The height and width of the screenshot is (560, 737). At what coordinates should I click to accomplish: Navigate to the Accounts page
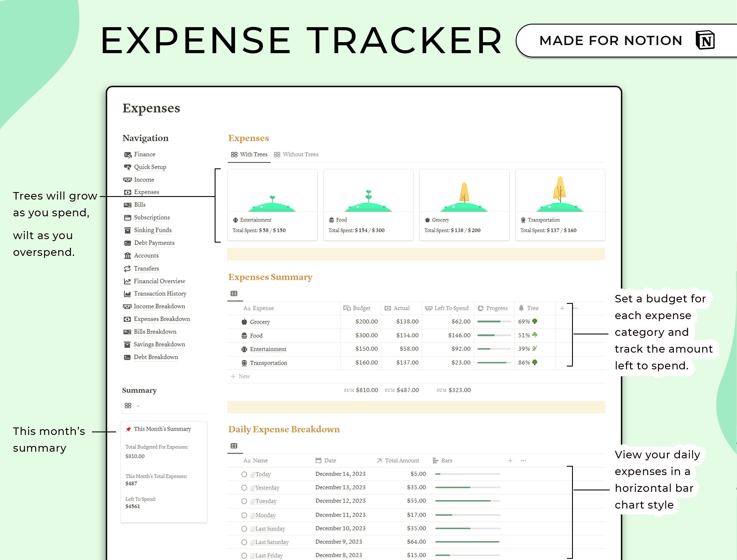[x=146, y=255]
